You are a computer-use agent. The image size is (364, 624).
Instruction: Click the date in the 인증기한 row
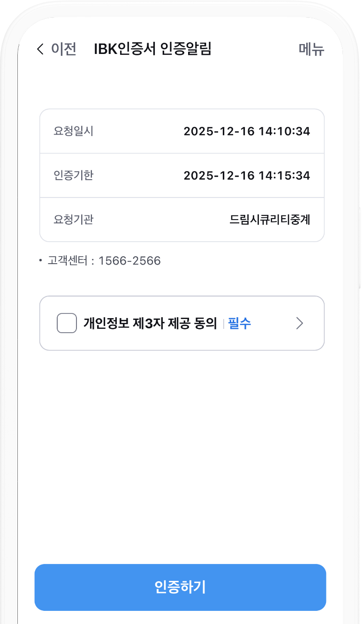click(x=219, y=175)
